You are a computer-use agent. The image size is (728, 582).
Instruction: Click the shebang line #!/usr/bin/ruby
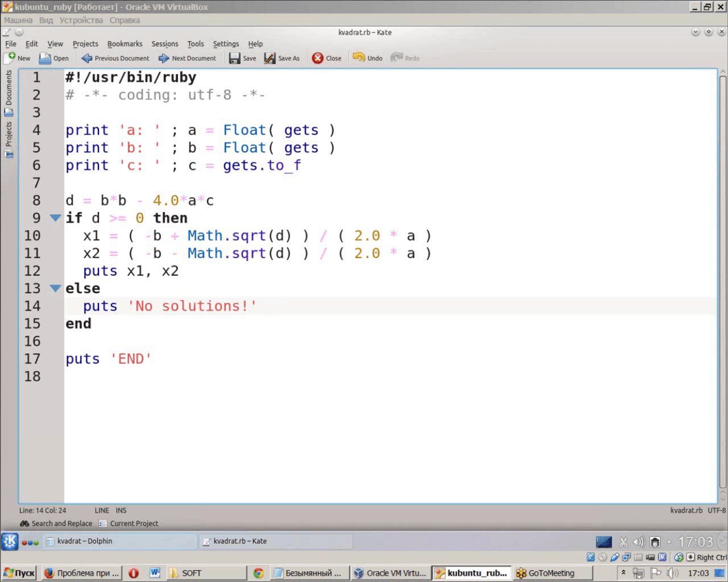130,77
